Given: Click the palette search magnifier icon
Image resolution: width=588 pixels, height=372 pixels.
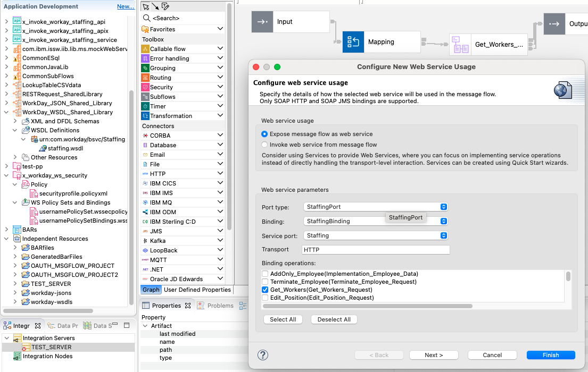Looking at the screenshot, I should [x=147, y=18].
